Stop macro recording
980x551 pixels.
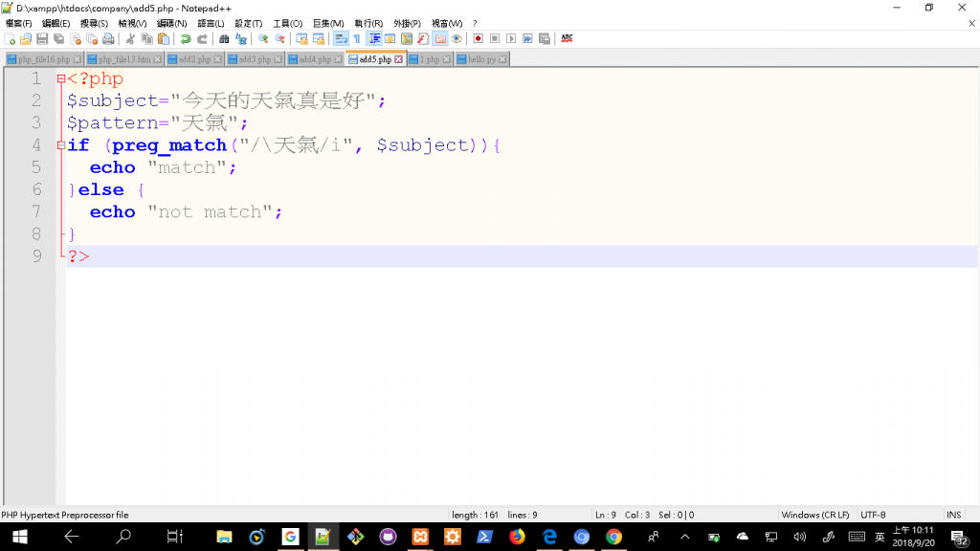(x=495, y=38)
